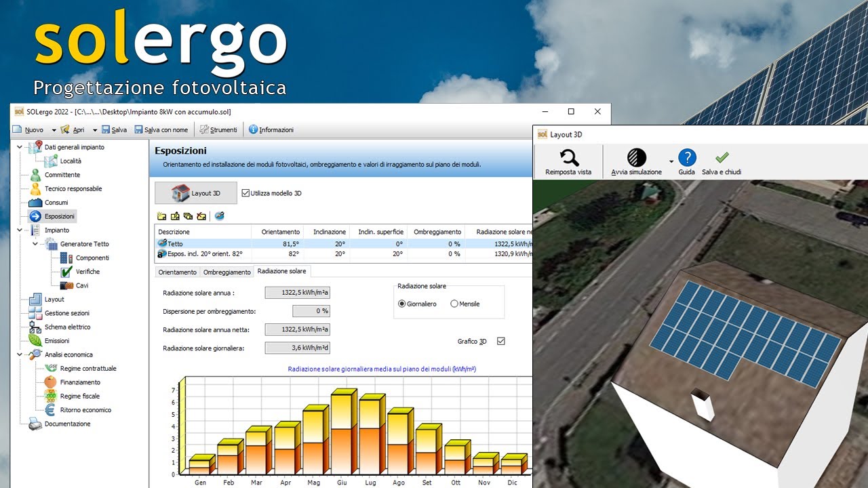
Task: Collapse Impianto tree node
Action: (x=20, y=230)
